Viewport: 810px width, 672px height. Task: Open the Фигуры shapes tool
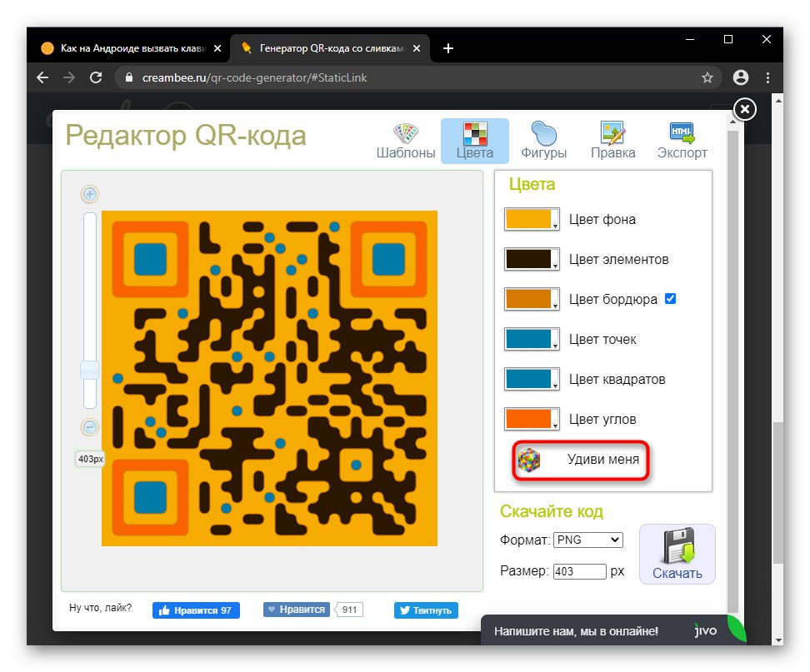[543, 141]
